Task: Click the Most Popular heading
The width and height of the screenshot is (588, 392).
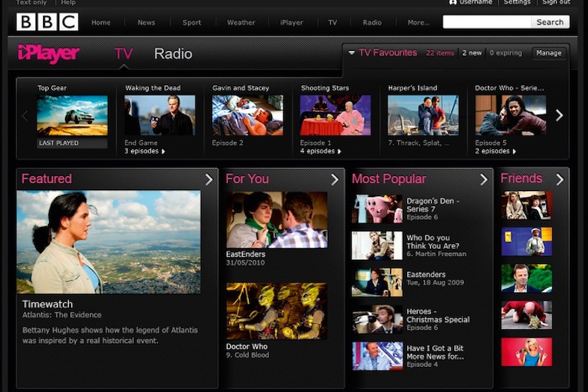Action: point(389,179)
